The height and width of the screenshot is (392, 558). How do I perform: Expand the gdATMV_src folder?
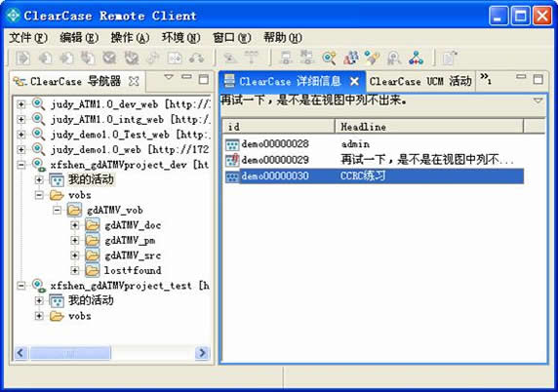tap(74, 255)
